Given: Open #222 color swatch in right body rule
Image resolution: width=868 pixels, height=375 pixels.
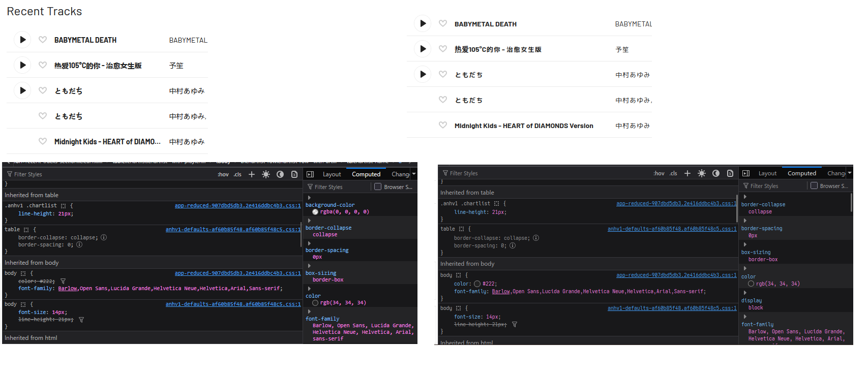Looking at the screenshot, I should pos(477,284).
